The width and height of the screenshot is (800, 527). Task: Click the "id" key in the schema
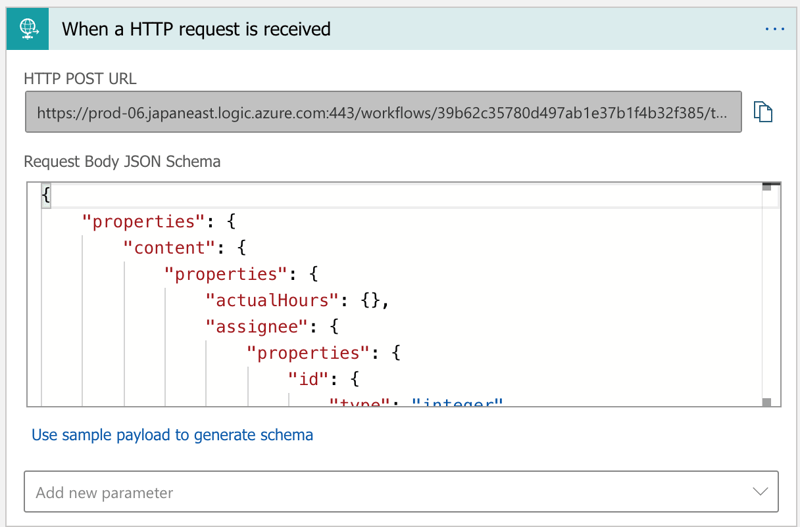point(307,379)
